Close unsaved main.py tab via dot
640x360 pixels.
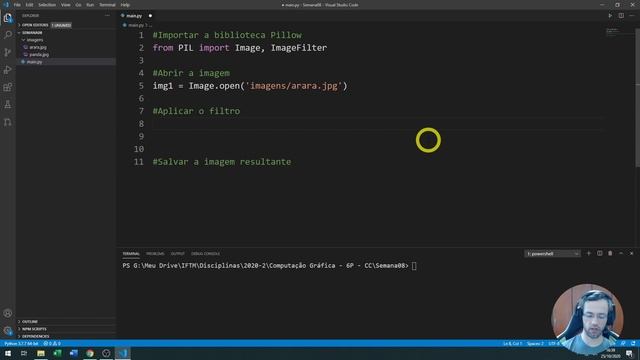click(x=150, y=16)
